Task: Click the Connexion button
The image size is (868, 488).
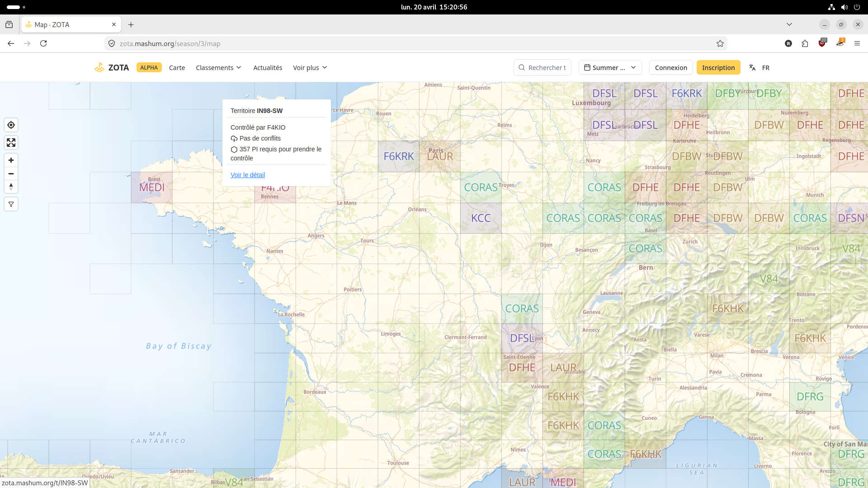Action: [x=671, y=67]
